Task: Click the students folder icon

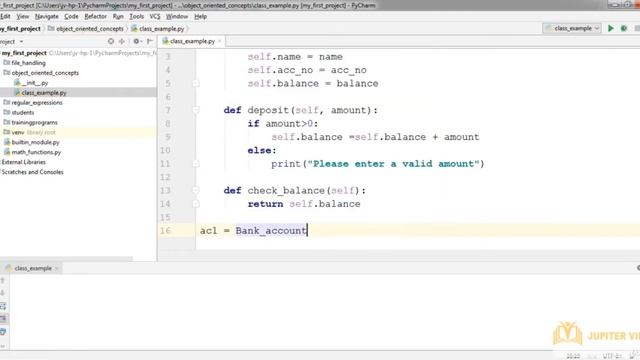Action: tap(7, 112)
